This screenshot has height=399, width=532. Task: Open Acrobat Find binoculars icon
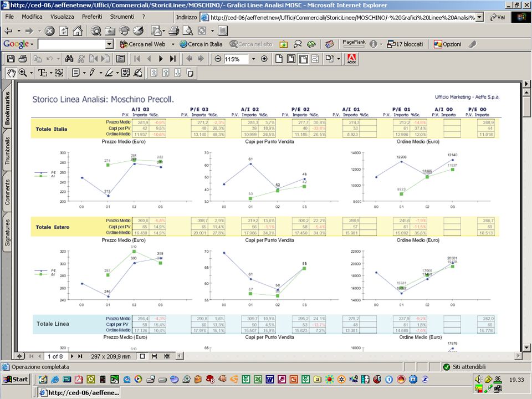point(69,59)
